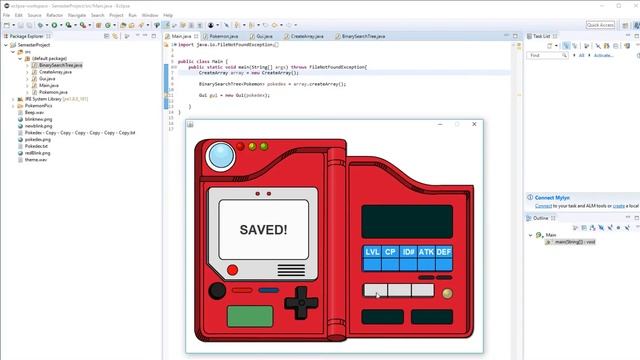Click the green Run button in toolbar
Screen dimensions: 640x360
pyautogui.click(x=54, y=25)
